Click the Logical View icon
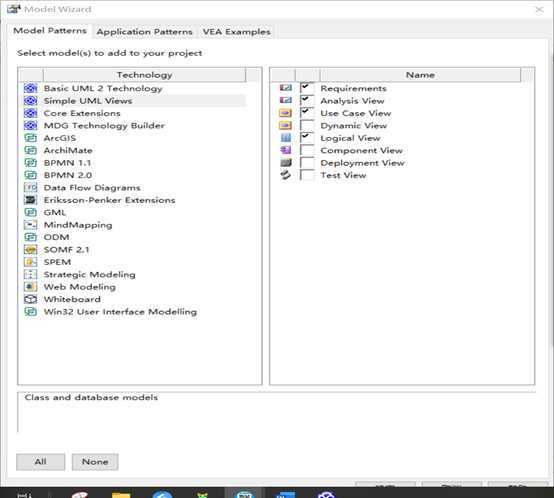554x498 pixels. point(285,138)
